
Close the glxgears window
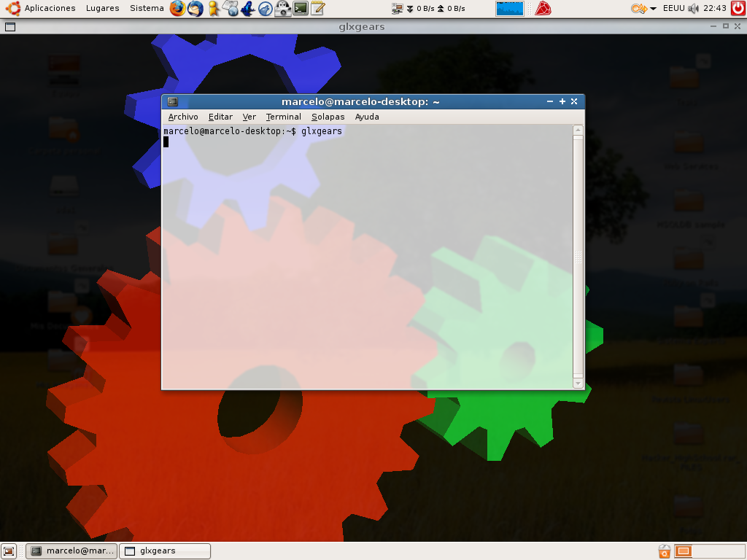(738, 26)
